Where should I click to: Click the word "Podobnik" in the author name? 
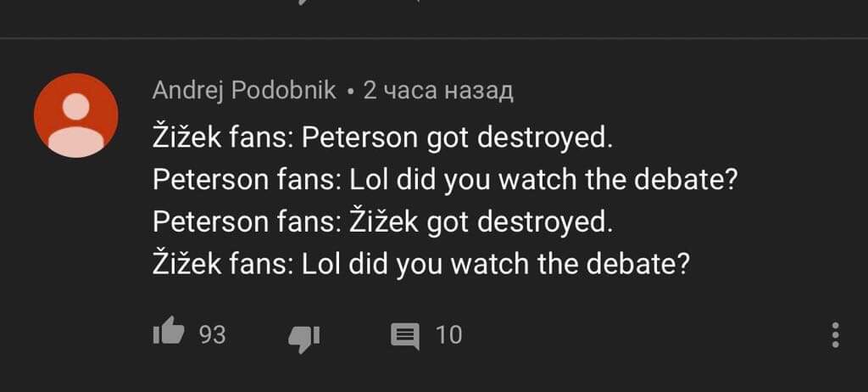pyautogui.click(x=283, y=91)
